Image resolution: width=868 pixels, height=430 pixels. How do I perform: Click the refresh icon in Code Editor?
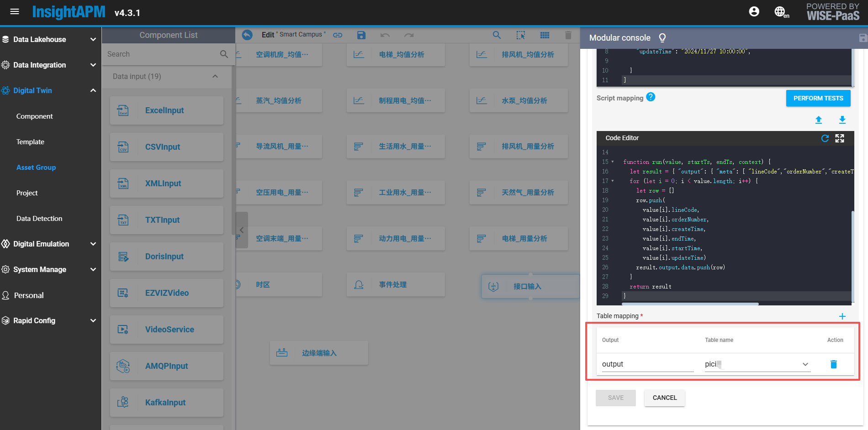[x=825, y=138]
